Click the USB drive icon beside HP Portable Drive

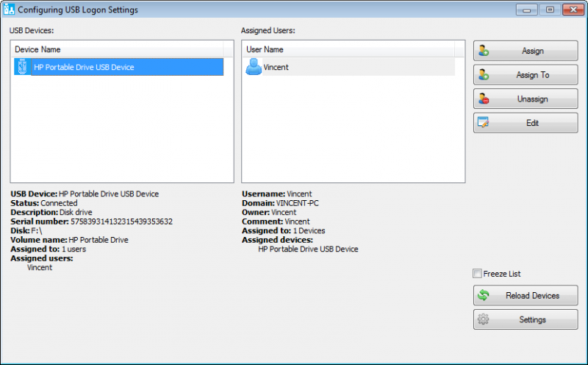coord(23,67)
